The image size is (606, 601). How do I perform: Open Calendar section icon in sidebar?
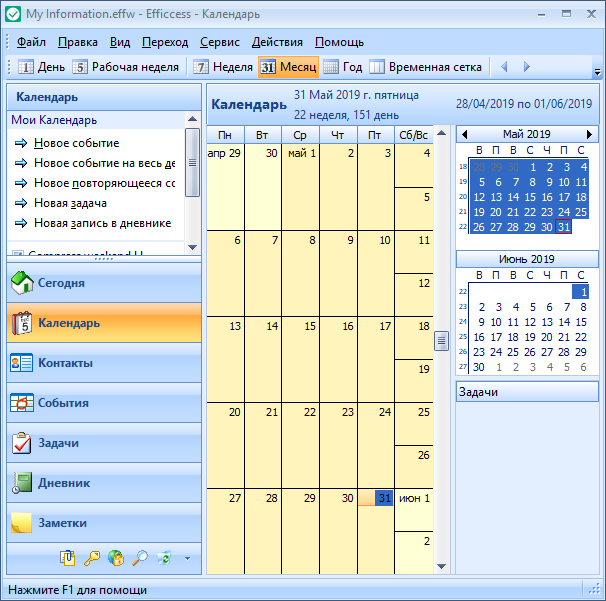[22, 323]
